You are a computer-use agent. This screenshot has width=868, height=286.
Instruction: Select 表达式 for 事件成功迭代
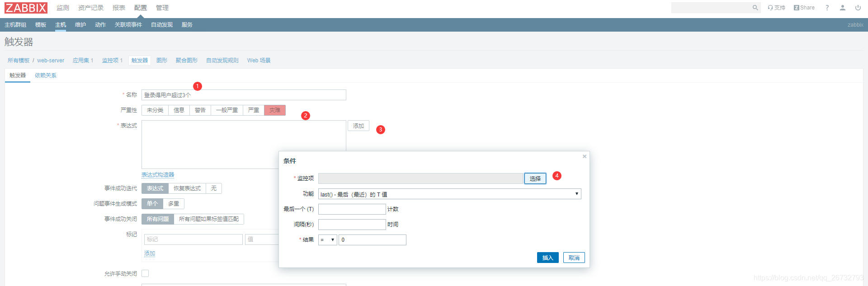tap(155, 188)
